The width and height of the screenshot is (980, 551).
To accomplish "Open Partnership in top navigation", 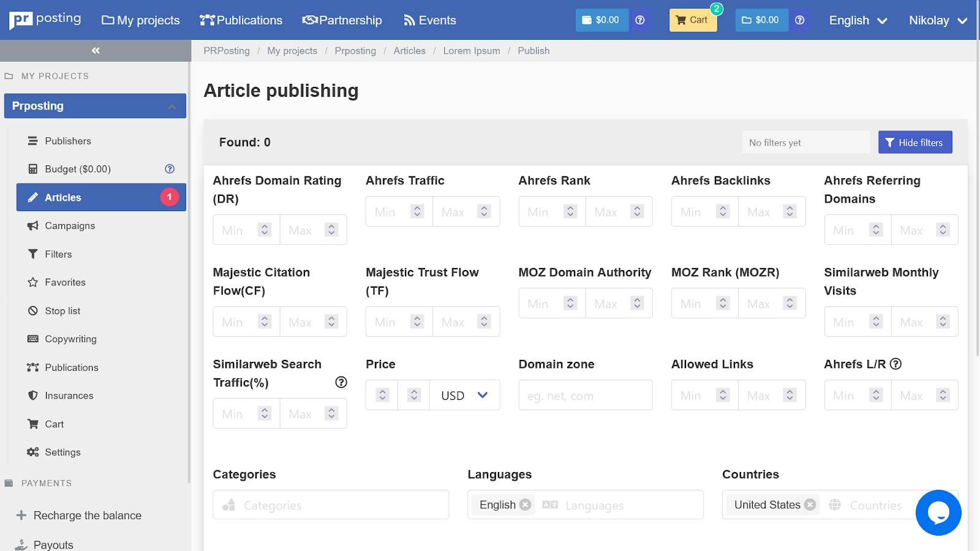I will tap(342, 20).
